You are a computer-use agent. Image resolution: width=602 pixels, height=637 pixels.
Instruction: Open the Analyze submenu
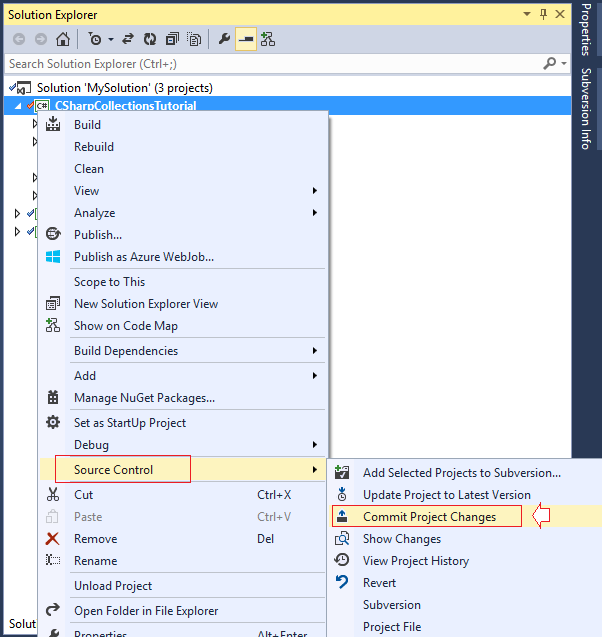point(184,212)
